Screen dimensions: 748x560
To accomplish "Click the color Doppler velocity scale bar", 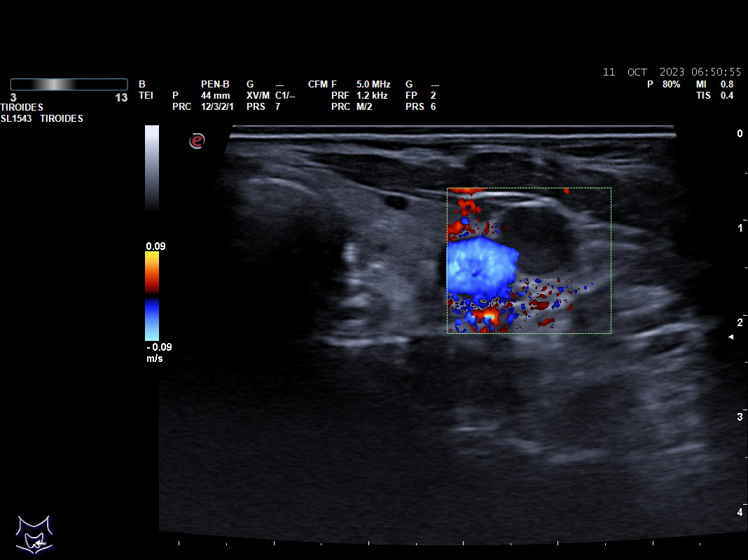I will (151, 295).
